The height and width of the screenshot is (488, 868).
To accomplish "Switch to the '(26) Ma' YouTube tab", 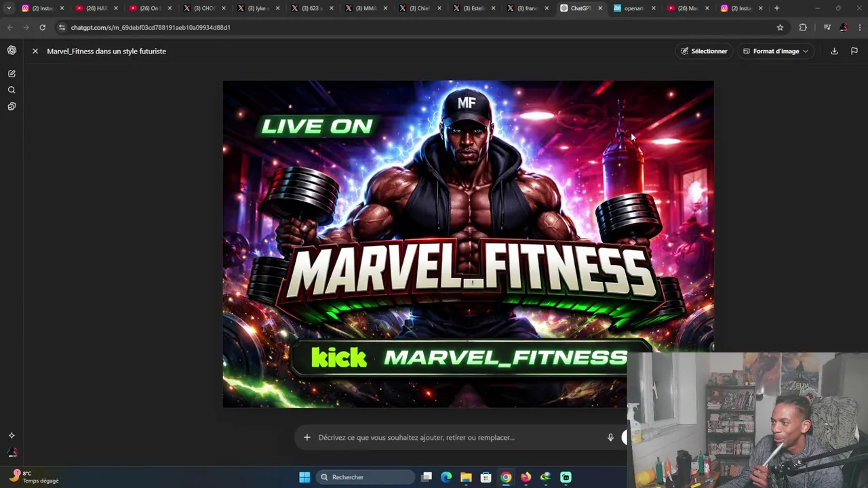I will pos(687,8).
